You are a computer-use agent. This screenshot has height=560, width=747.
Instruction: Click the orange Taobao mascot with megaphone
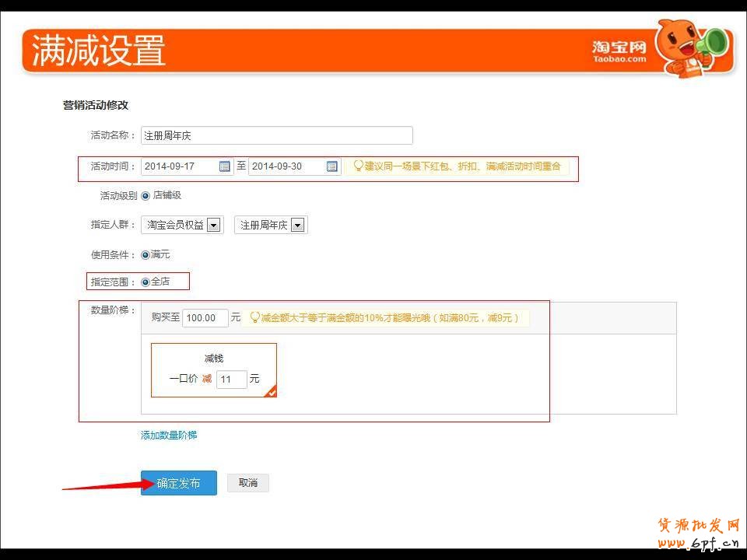coord(693,47)
